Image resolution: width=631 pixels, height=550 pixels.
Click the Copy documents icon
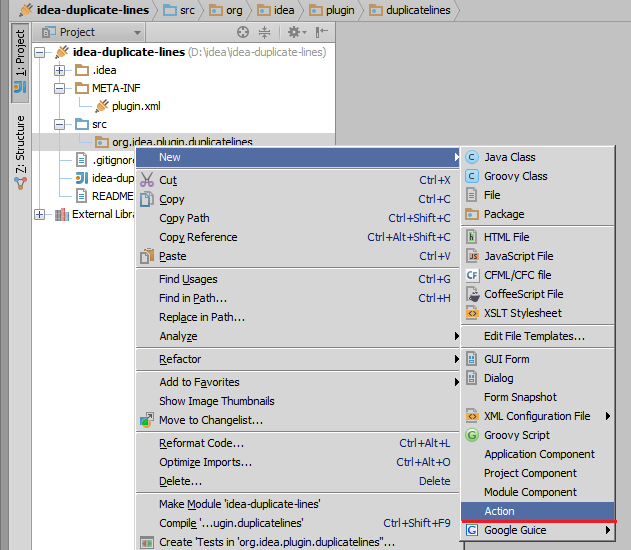click(x=147, y=199)
